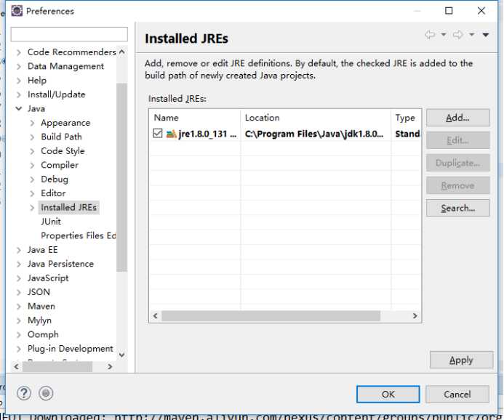Click the Cancel button

[x=457, y=394]
